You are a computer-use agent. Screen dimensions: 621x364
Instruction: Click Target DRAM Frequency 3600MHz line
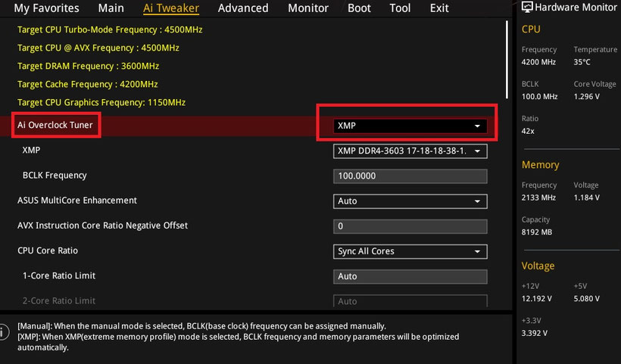tap(89, 66)
